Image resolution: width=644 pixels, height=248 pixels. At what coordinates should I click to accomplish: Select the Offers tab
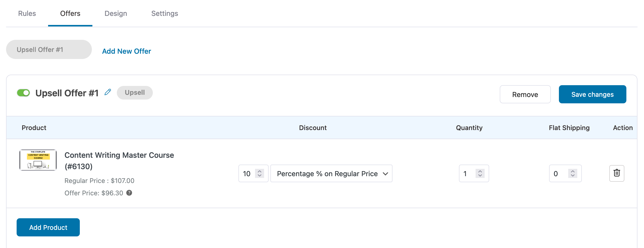tap(70, 13)
